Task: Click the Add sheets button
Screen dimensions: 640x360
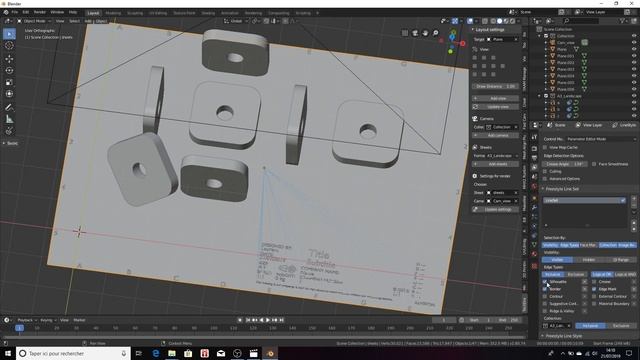Action: 496,164
